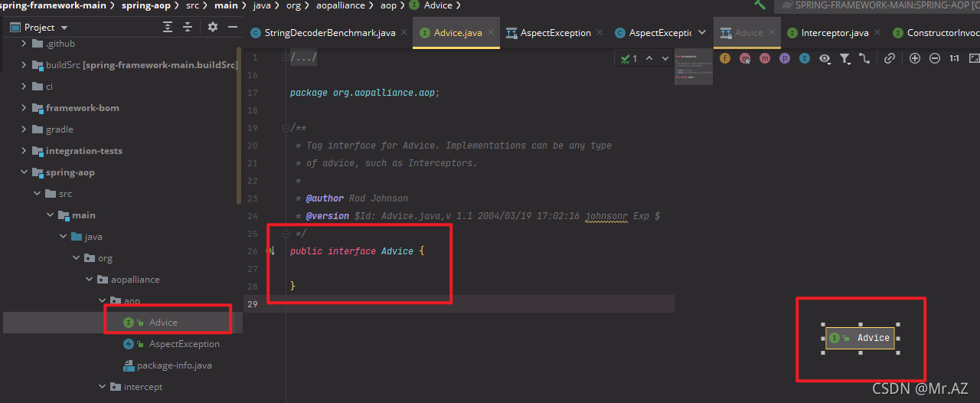The width and height of the screenshot is (980, 403).
Task: Open inspection status checkmark widget
Action: click(x=629, y=58)
